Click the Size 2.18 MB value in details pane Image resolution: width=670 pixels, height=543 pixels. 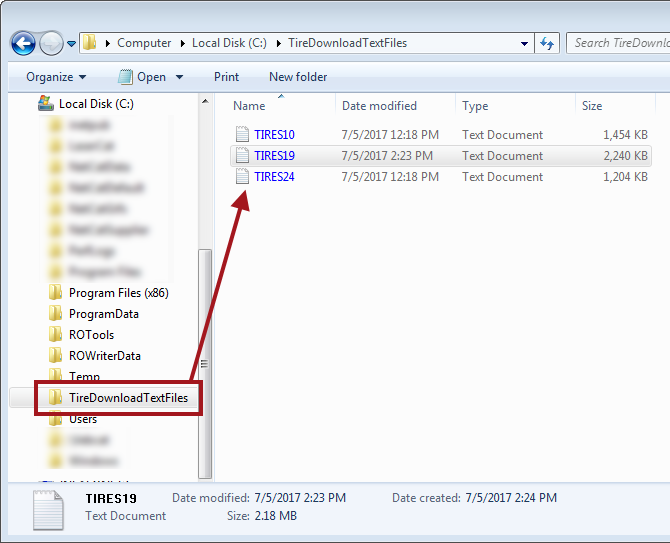tap(276, 516)
